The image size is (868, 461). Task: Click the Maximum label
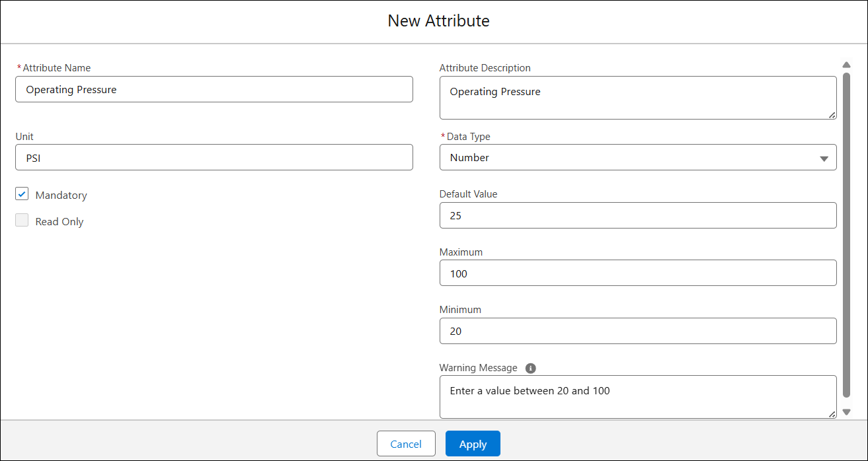461,252
